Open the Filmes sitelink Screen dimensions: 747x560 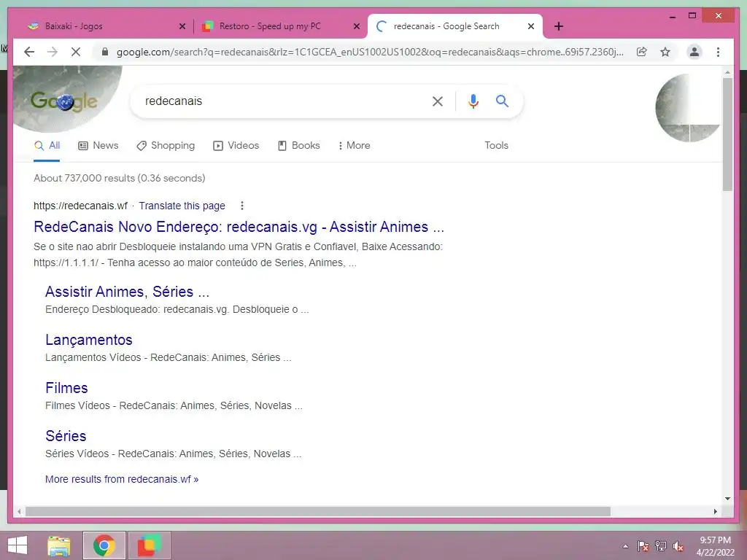click(x=66, y=388)
